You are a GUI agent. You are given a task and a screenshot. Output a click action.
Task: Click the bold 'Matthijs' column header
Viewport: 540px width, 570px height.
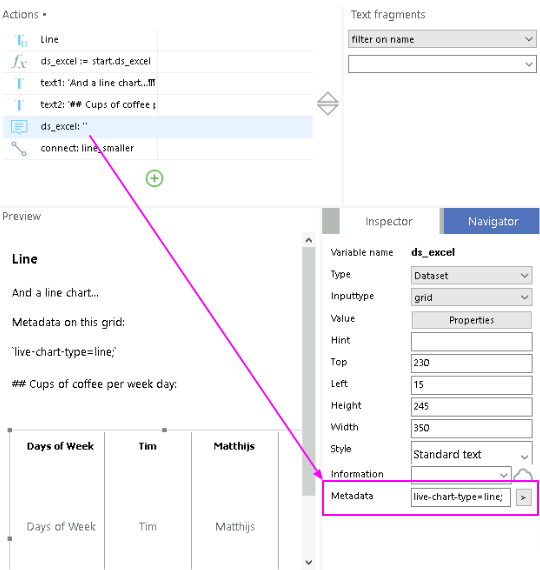pyautogui.click(x=234, y=446)
